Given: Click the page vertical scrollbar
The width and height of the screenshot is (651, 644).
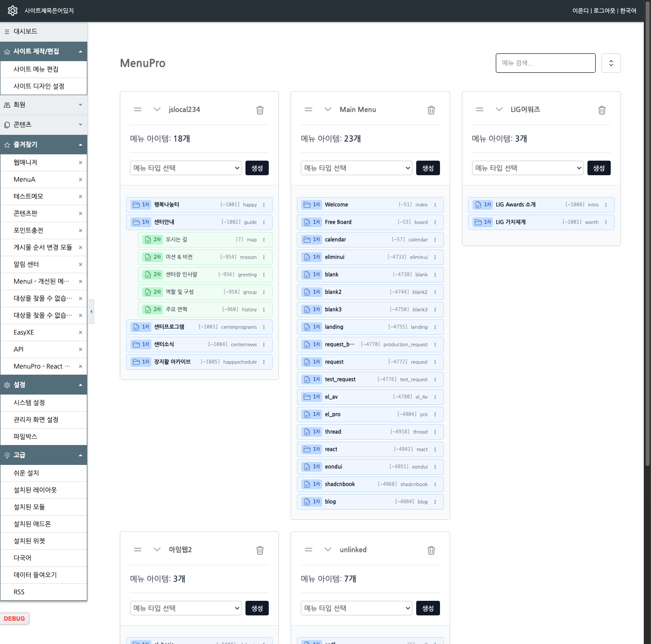Looking at the screenshot, I should coord(647,243).
